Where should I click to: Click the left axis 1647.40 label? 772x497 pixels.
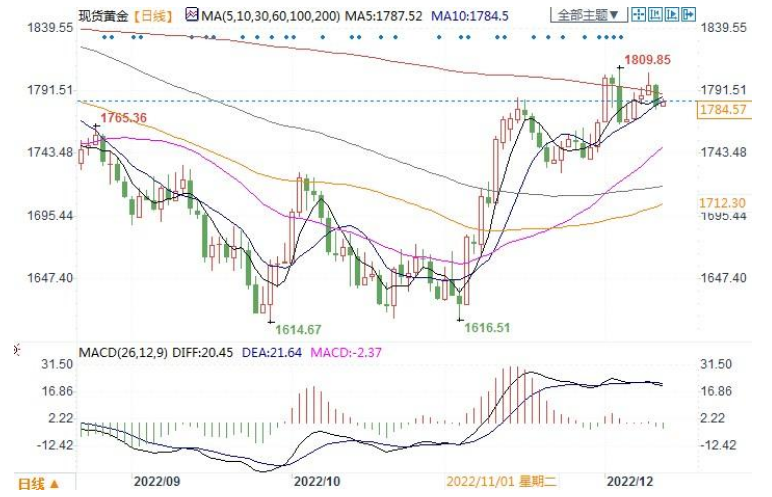click(x=50, y=278)
